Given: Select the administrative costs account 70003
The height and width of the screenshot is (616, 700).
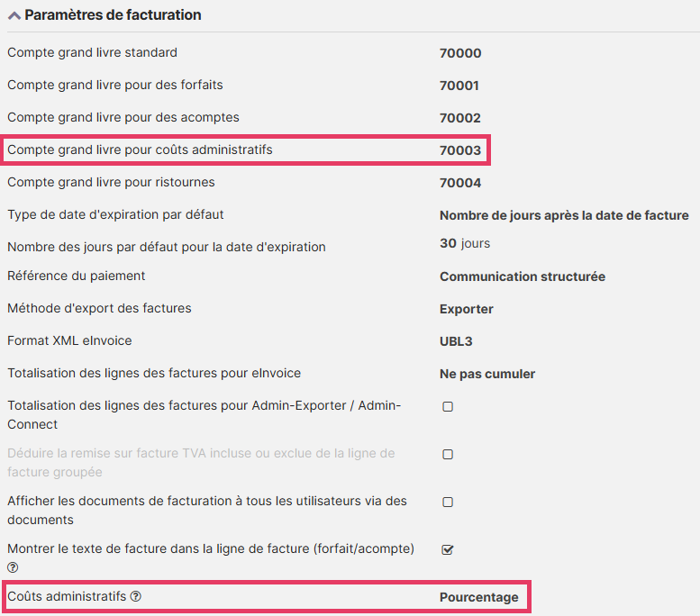Looking at the screenshot, I should 460,150.
